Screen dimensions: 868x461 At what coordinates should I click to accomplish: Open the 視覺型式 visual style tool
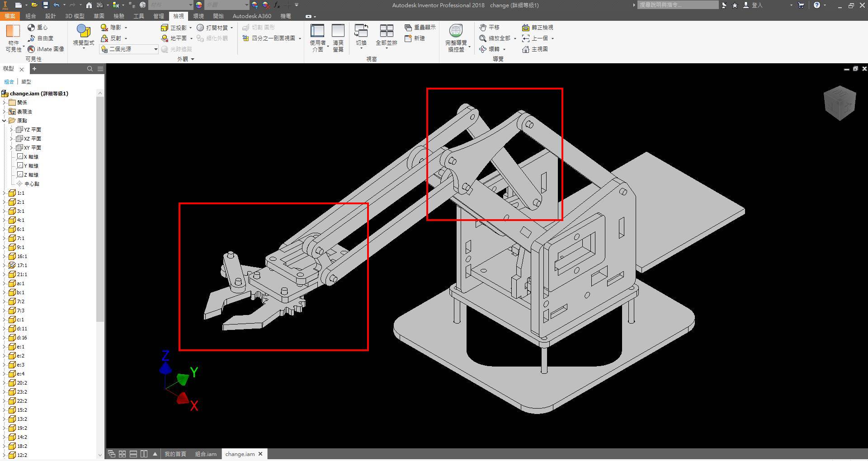pos(84,36)
